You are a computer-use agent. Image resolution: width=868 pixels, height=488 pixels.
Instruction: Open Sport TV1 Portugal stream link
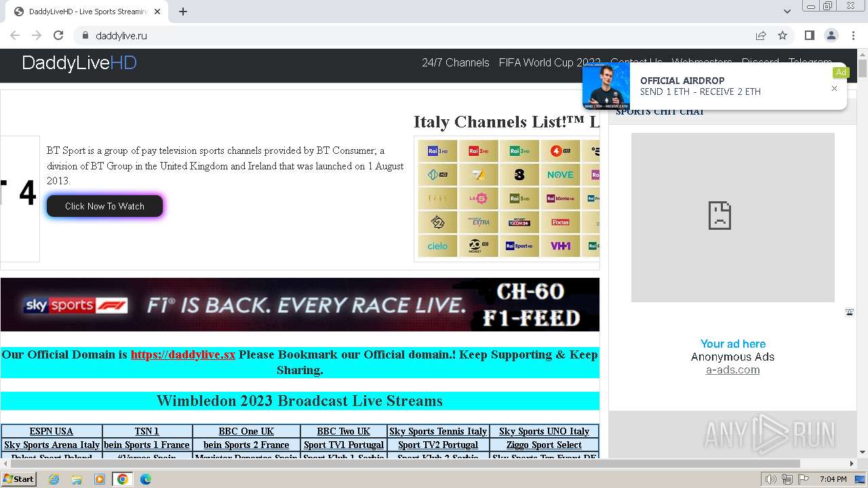point(344,445)
